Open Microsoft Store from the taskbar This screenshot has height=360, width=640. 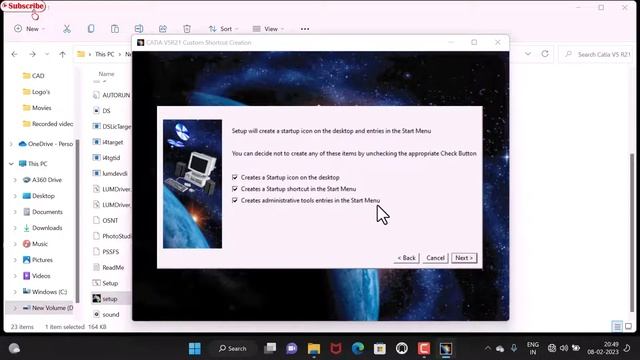tap(380, 349)
